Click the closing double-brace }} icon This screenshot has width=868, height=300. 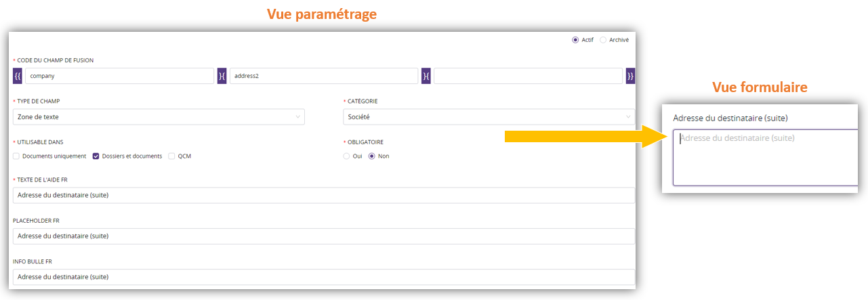click(630, 76)
